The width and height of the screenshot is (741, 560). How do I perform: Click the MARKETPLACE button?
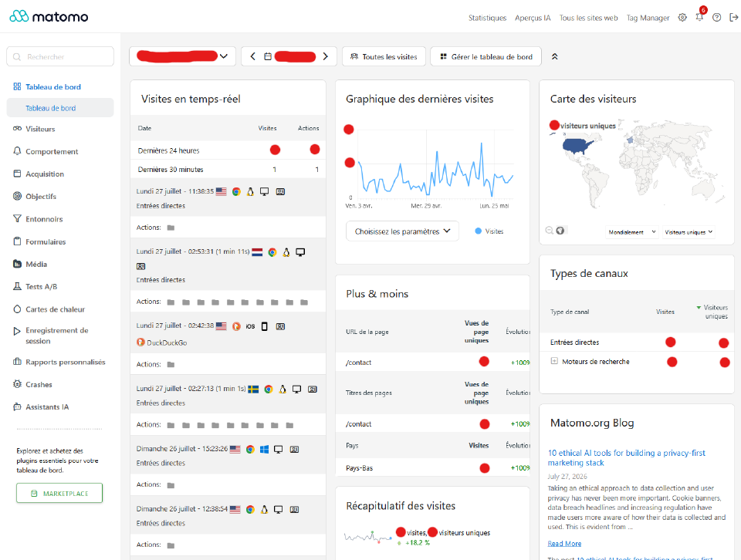pyautogui.click(x=59, y=493)
